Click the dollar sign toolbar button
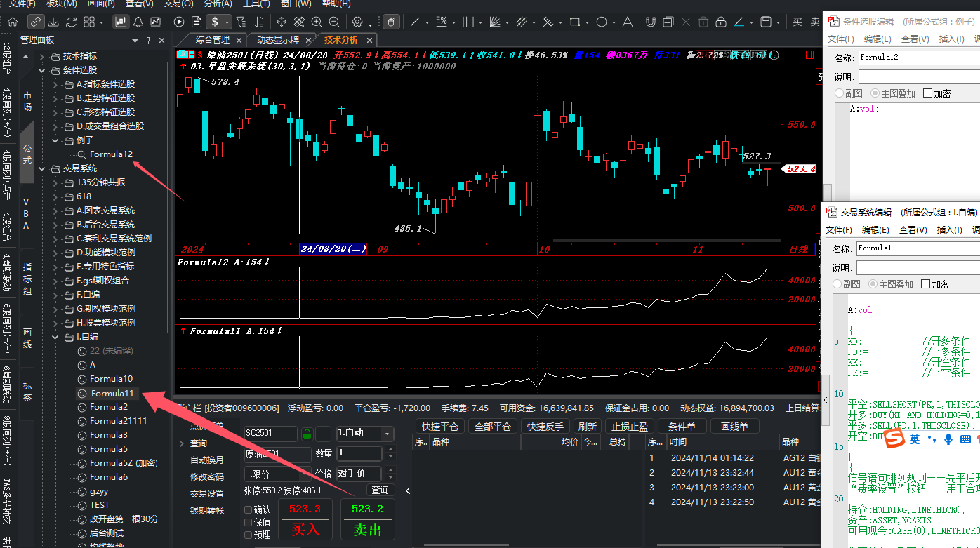 pos(215,22)
